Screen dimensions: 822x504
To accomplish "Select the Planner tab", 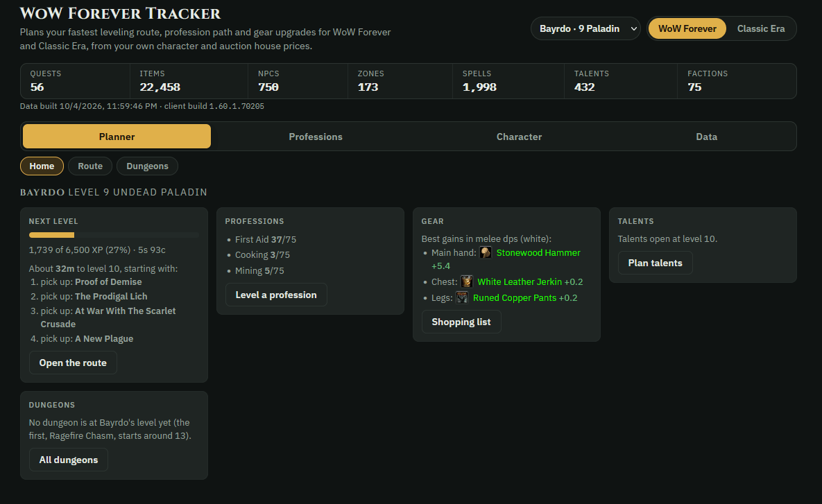I will click(117, 136).
